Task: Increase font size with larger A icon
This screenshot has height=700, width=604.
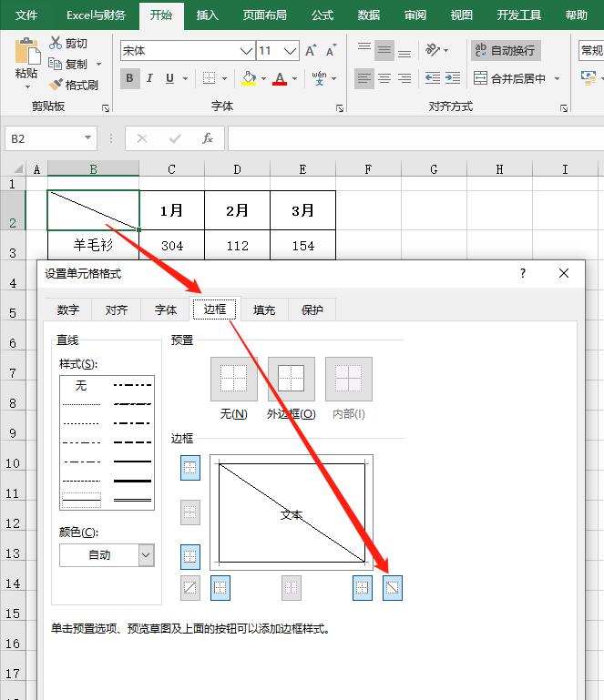Action: point(311,50)
